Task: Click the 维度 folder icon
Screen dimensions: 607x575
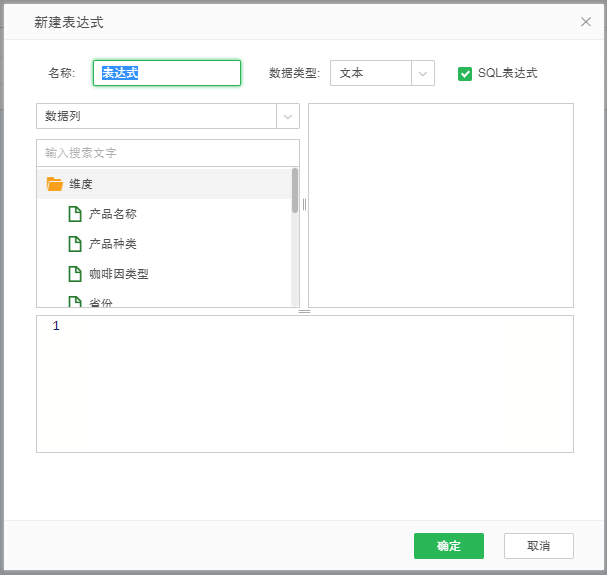Action: 55,184
